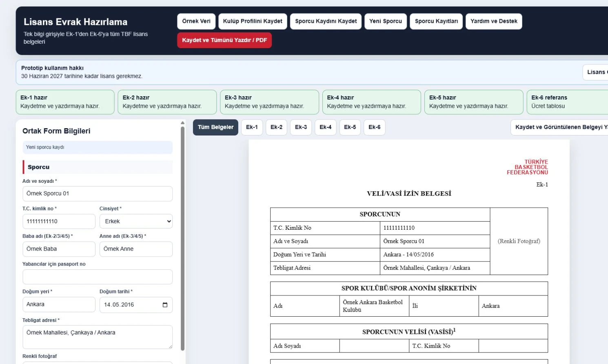Edit the Baba adı field

pyautogui.click(x=59, y=249)
